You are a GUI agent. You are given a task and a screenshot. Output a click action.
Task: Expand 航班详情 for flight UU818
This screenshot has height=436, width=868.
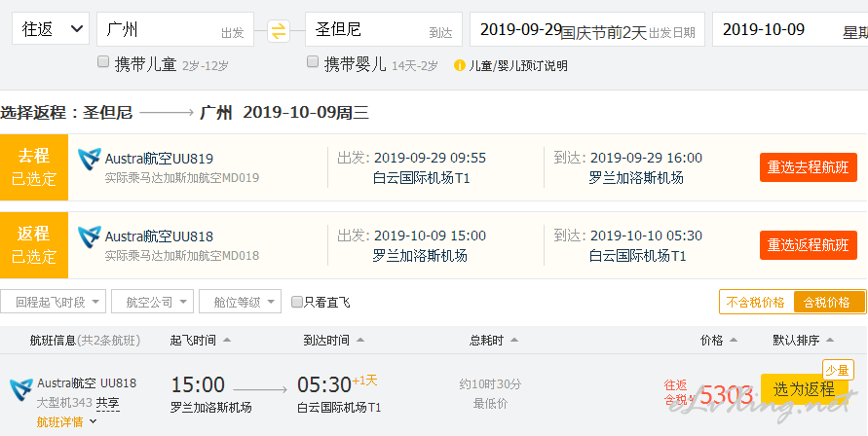coord(66,422)
